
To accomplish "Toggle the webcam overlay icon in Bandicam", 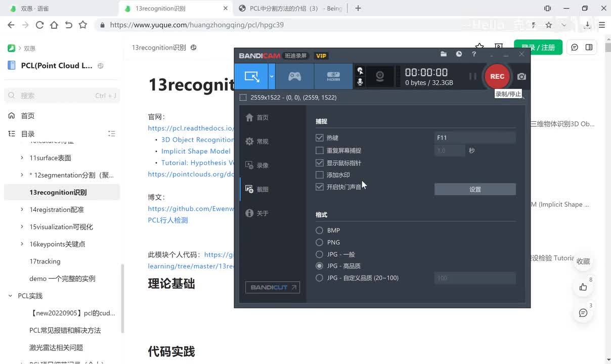I will tap(380, 76).
